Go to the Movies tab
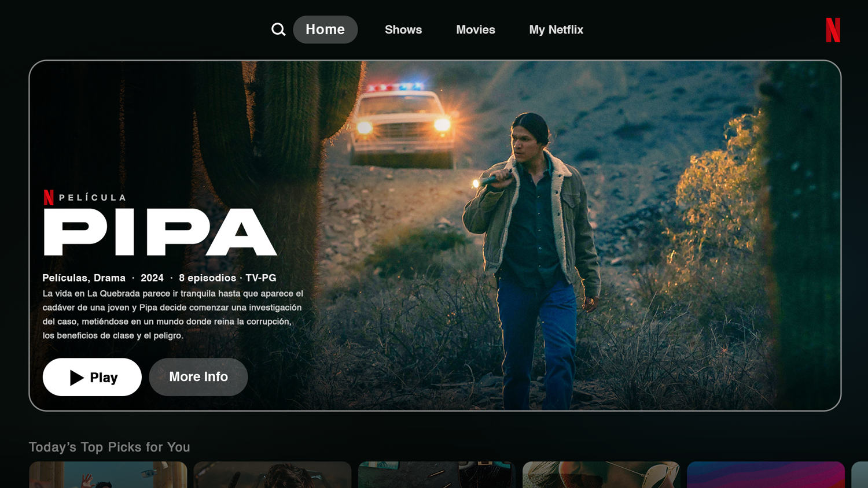 coord(476,29)
